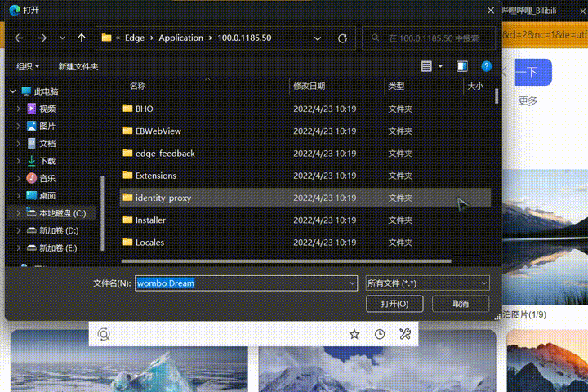Click the 取消 button
The image size is (588, 392).
(x=461, y=304)
